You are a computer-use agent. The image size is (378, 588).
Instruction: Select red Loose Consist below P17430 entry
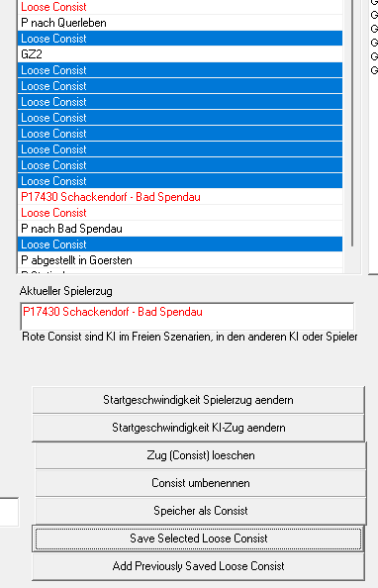click(180, 213)
